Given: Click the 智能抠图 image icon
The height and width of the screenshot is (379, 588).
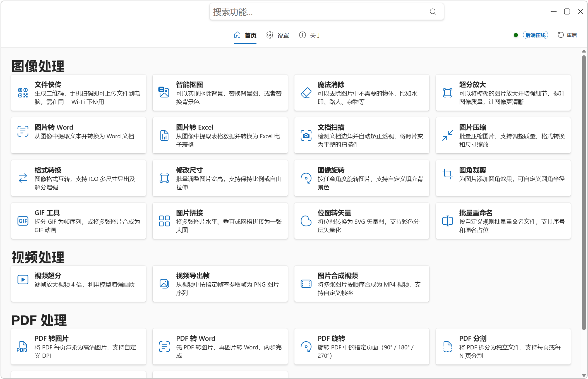Looking at the screenshot, I should point(164,92).
